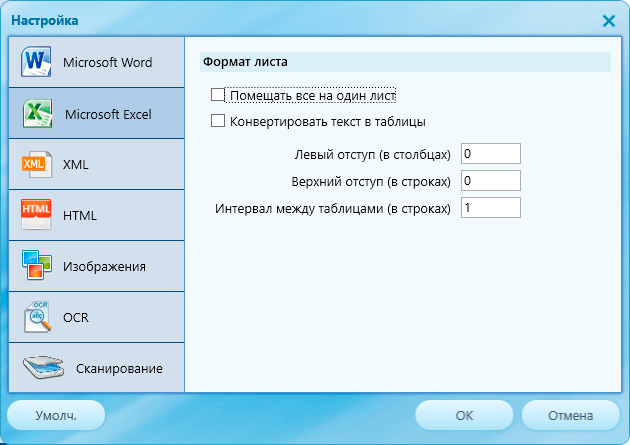Switch to the XML settings tab
Screen dimensions: 630x445
point(96,164)
